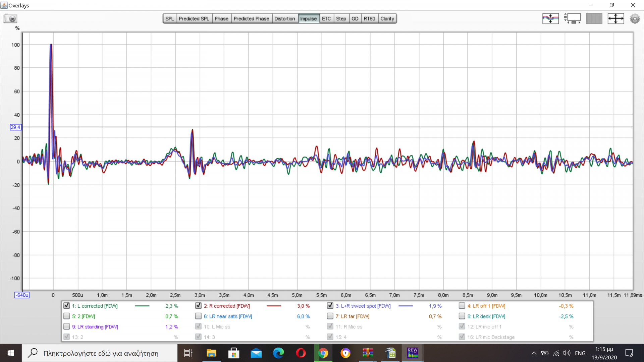Open the separate traces icon
Image resolution: width=644 pixels, height=362 pixels.
[550, 18]
